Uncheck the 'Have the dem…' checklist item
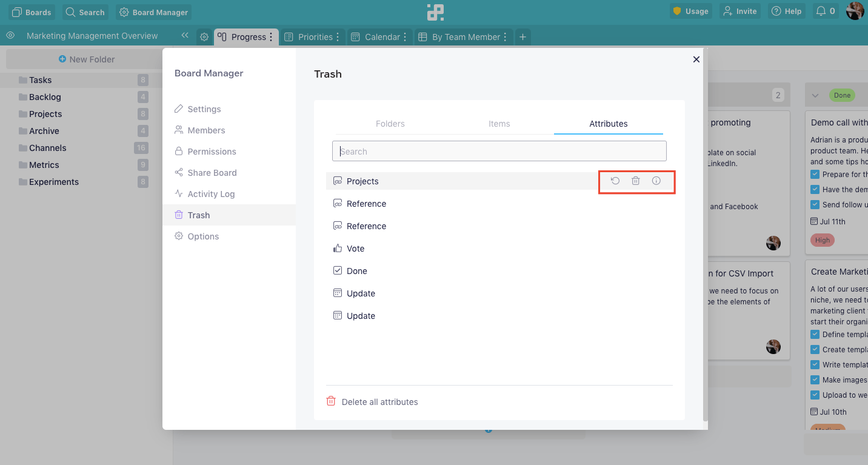Viewport: 868px width, 465px height. coord(815,190)
